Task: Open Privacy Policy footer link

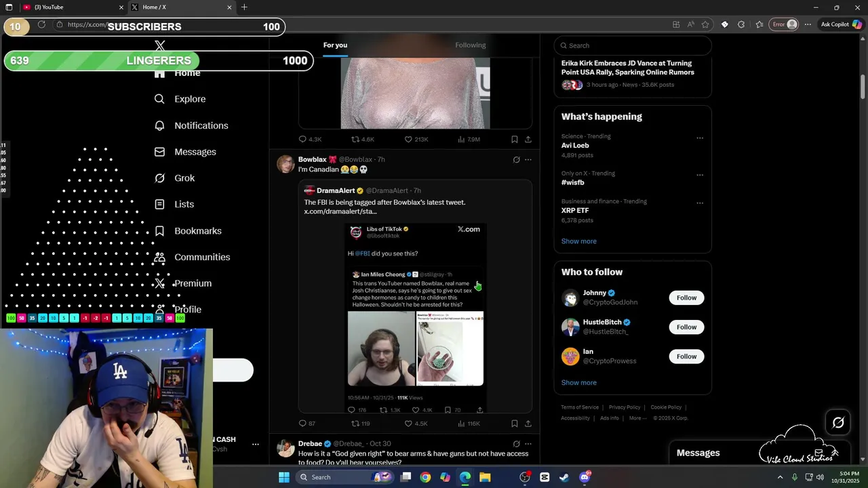Action: click(625, 407)
